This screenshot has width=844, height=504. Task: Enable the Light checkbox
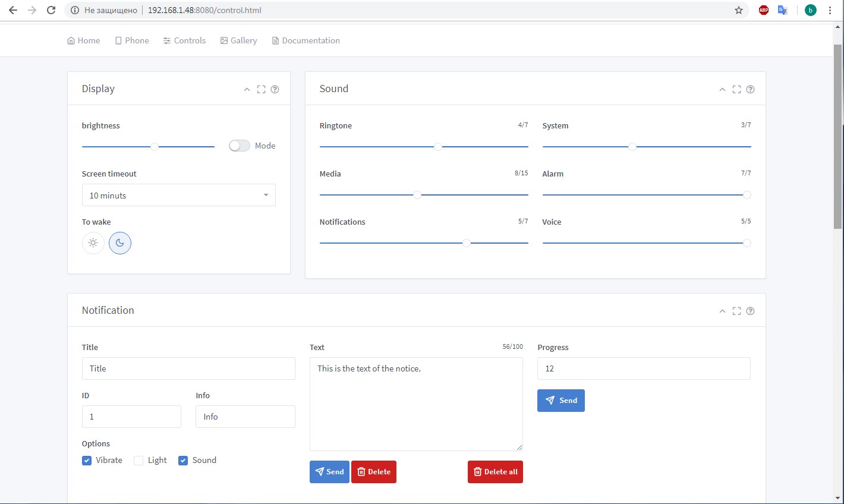138,461
